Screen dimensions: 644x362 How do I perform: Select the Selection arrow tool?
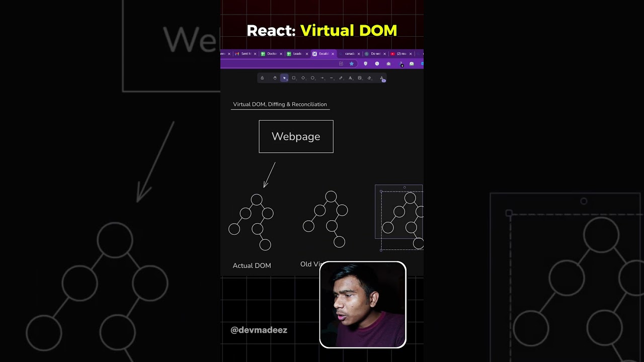(284, 78)
